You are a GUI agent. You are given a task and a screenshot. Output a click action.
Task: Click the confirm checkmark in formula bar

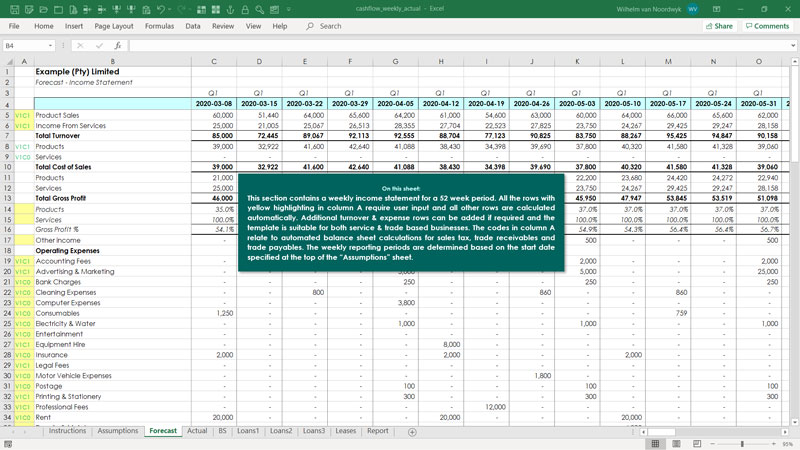[99, 45]
